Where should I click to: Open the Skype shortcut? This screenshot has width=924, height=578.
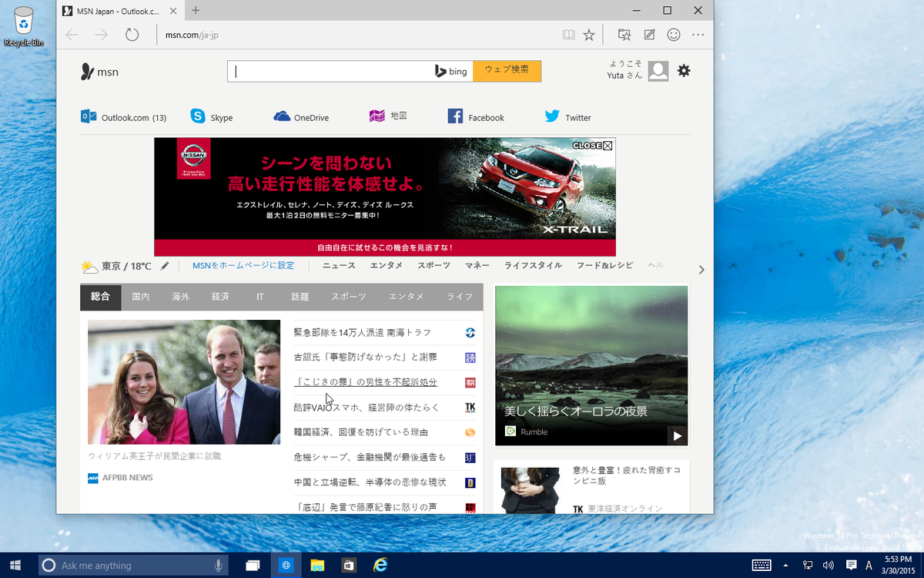click(x=212, y=117)
